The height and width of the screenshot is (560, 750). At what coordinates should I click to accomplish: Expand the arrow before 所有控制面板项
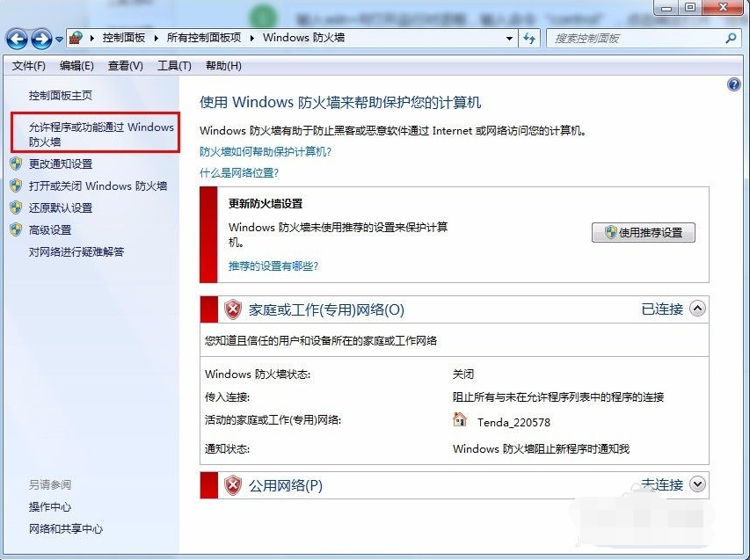pyautogui.click(x=157, y=38)
